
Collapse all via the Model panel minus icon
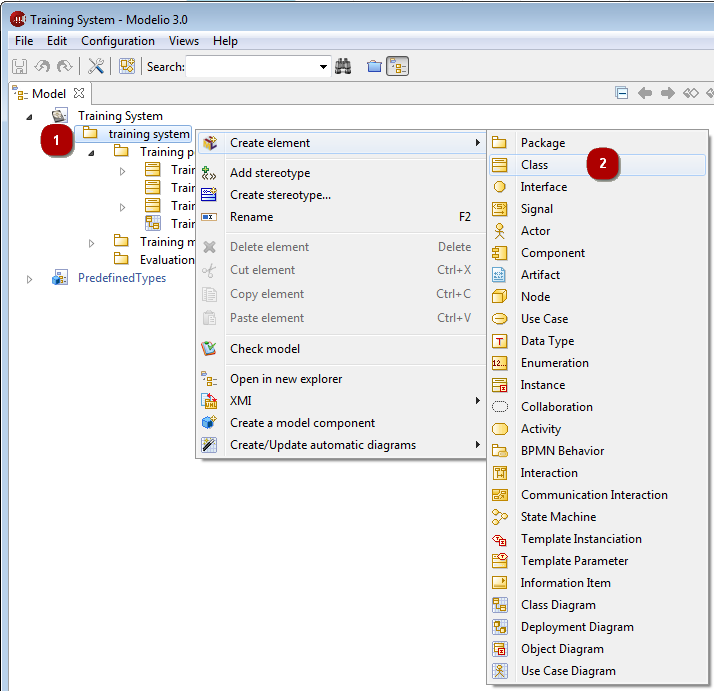tap(622, 93)
